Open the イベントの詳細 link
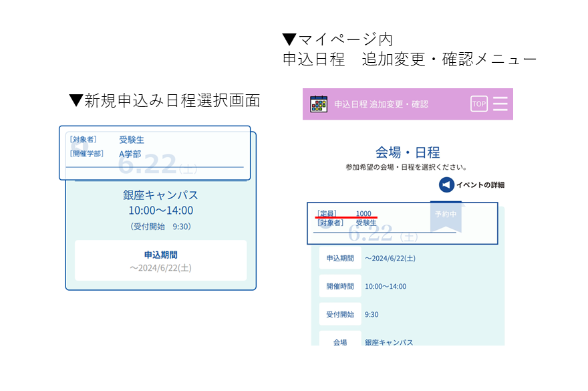The image size is (588, 391). pos(480,184)
